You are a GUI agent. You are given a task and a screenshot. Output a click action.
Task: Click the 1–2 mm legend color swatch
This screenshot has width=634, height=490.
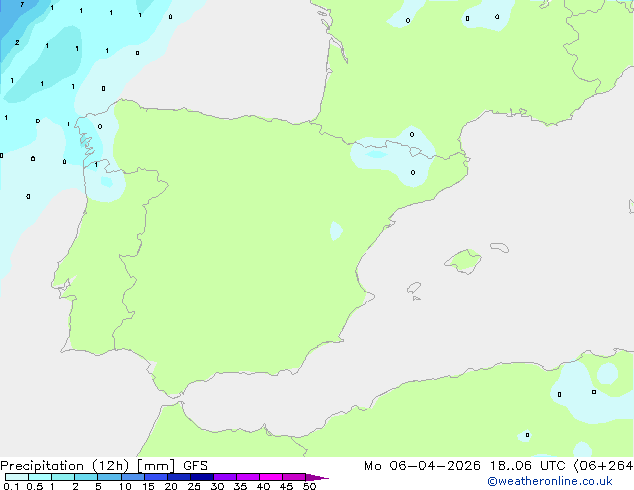tap(63, 477)
